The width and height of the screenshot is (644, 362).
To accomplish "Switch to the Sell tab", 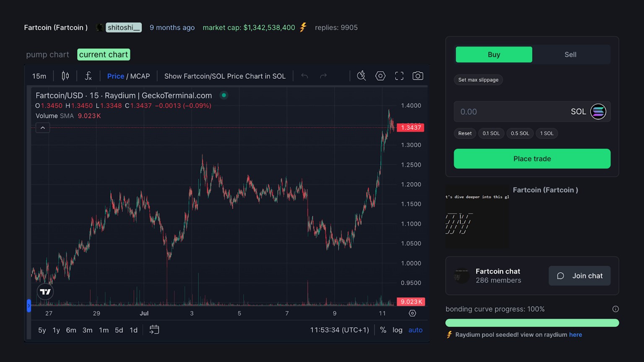I will (570, 54).
